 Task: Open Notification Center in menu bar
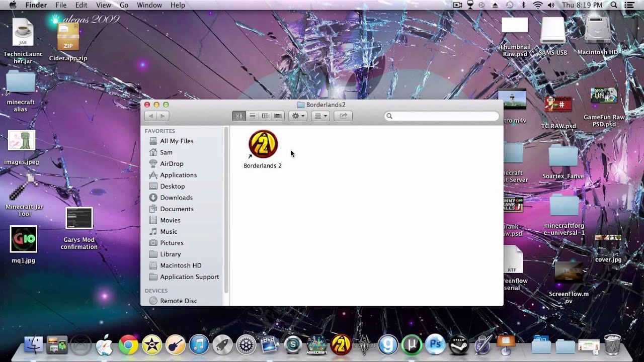pyautogui.click(x=629, y=5)
